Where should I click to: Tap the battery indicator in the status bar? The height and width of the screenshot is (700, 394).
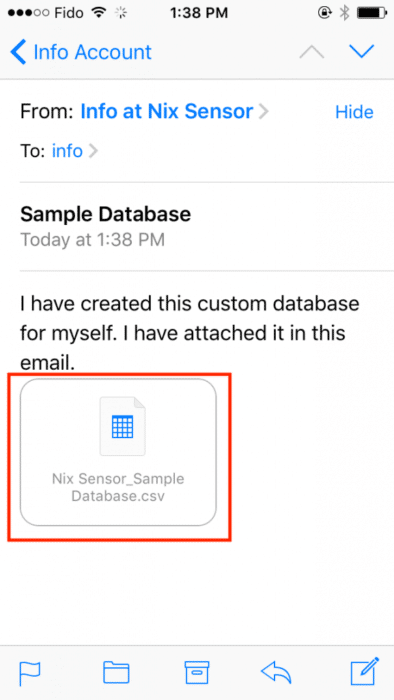371,13
